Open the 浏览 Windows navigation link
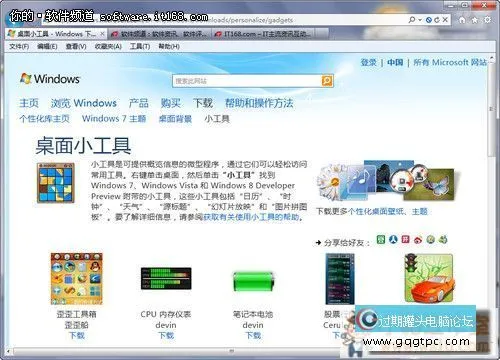Viewport: 500px width, 360px height. point(84,103)
